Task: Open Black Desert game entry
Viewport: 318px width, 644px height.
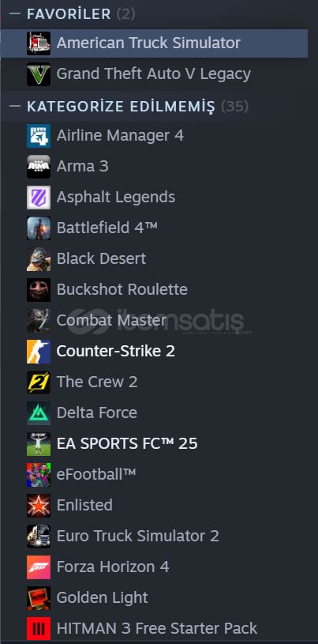Action: coord(155,258)
